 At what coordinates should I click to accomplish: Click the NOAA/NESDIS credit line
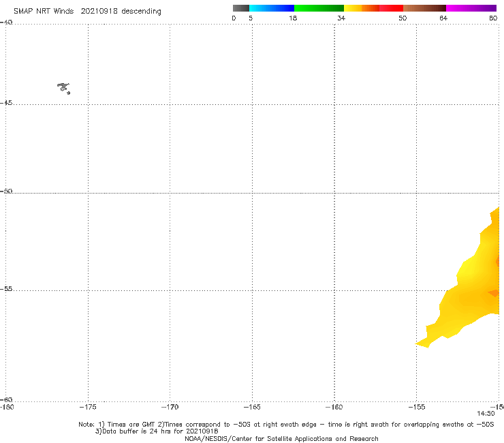[x=281, y=439]
